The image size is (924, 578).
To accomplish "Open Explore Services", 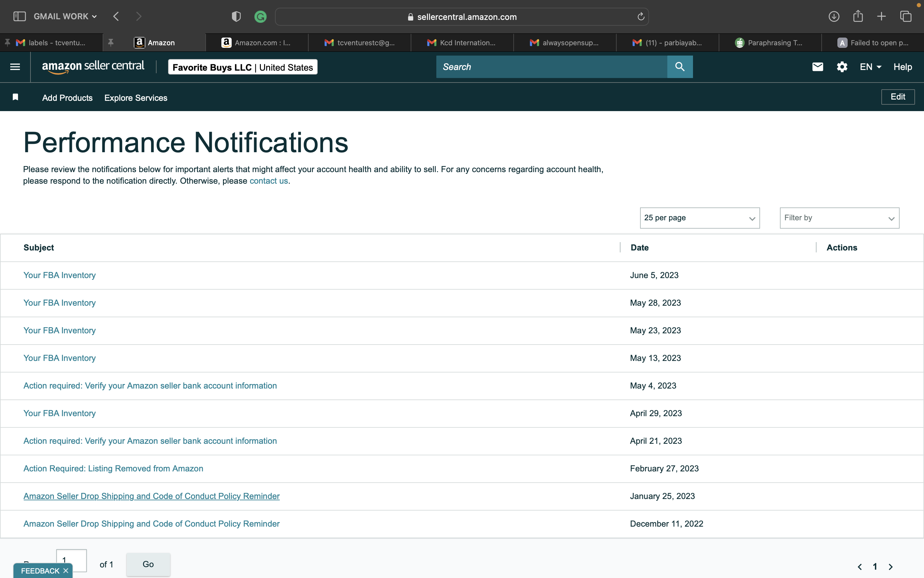I will click(135, 98).
